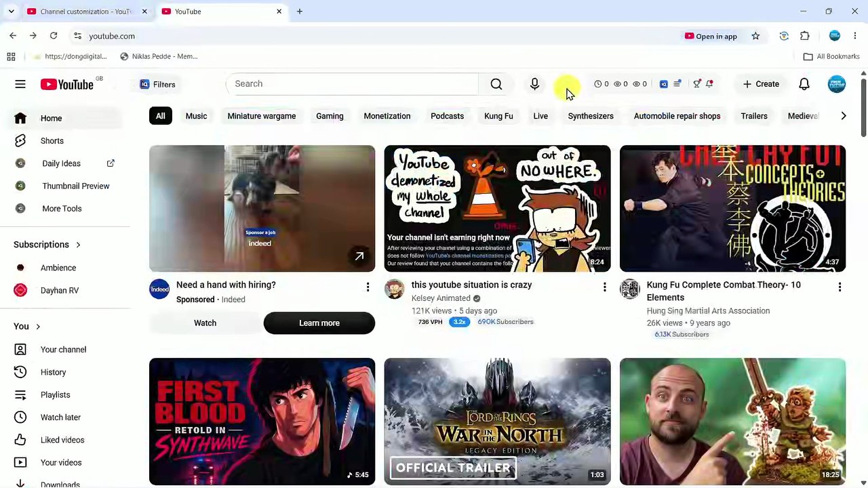Open Kelsey Animated channel link

pyautogui.click(x=441, y=298)
